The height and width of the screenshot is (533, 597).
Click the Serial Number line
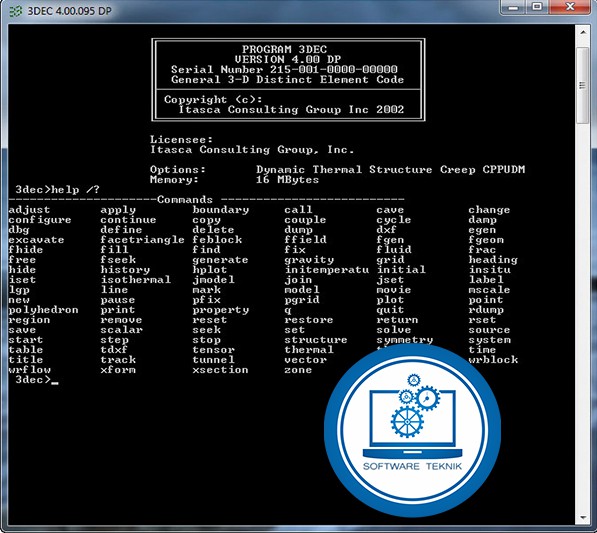[284, 70]
